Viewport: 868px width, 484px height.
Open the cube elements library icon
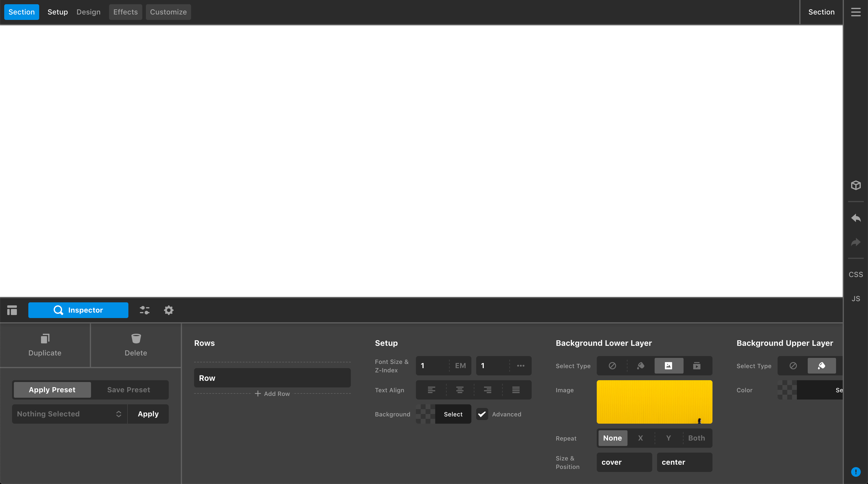856,185
